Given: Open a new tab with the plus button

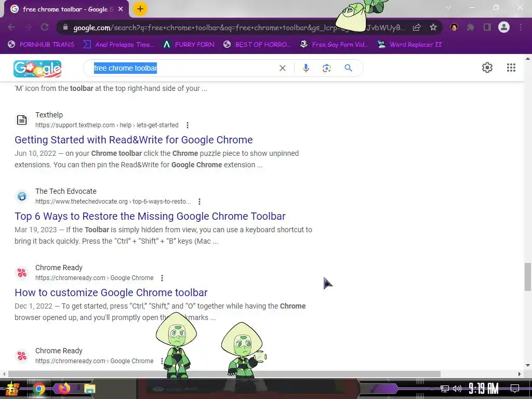Looking at the screenshot, I should 140,9.
